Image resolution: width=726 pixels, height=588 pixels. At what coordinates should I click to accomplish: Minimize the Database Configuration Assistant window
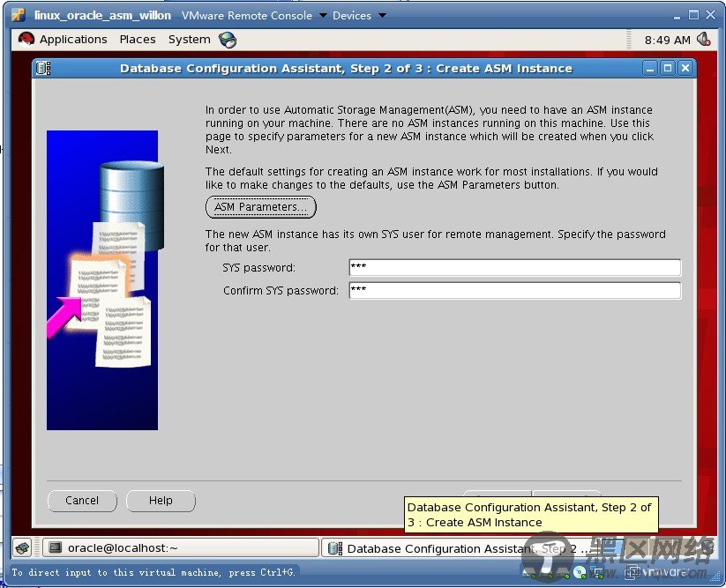pos(650,69)
